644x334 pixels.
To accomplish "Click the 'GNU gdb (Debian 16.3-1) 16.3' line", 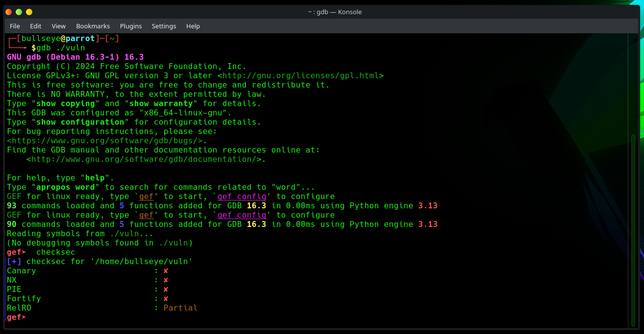I will pos(75,57).
